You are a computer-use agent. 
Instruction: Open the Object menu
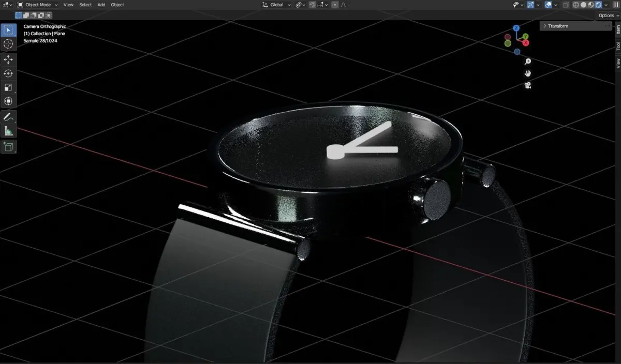coord(117,5)
